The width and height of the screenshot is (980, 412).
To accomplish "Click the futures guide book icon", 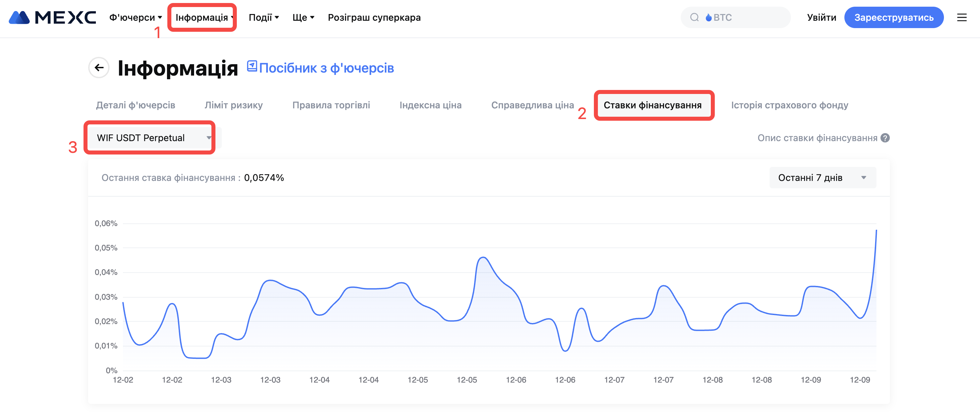I will coord(252,66).
